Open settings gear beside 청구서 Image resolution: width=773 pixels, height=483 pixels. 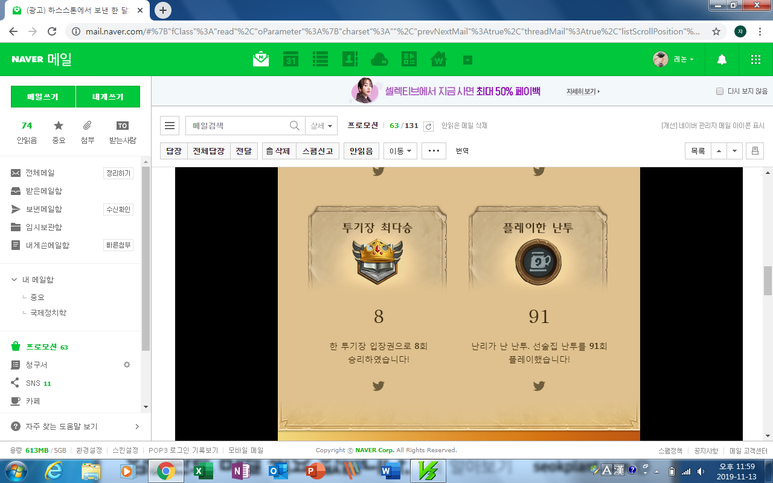(x=127, y=365)
